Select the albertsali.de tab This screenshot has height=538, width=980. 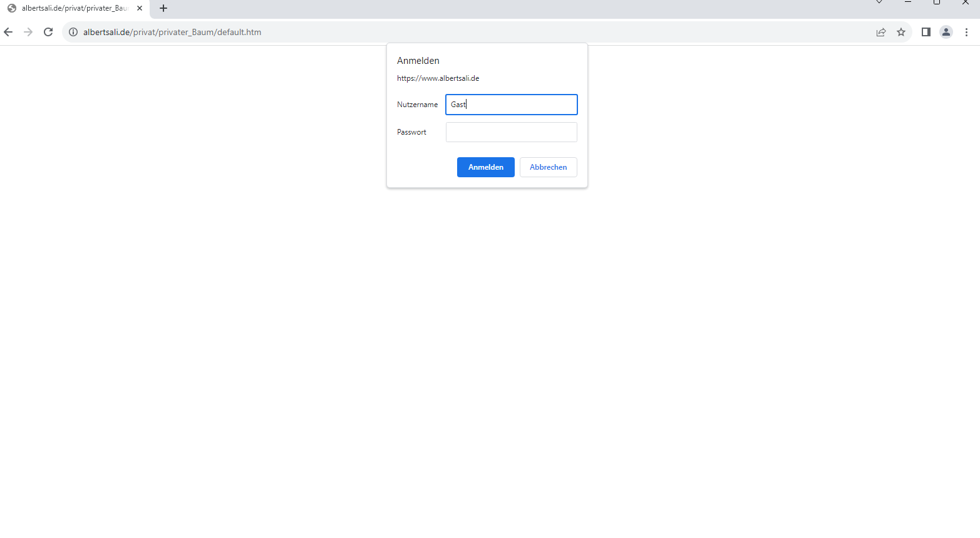(74, 8)
